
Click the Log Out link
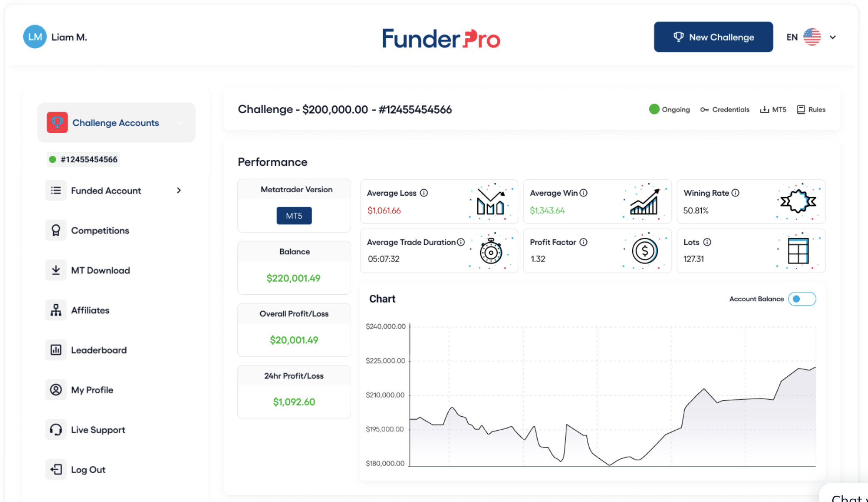click(88, 470)
